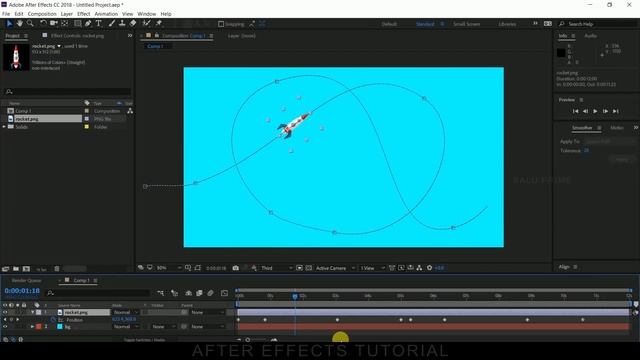
Task: Expand the bg layer properties triangle
Action: [x=33, y=327]
